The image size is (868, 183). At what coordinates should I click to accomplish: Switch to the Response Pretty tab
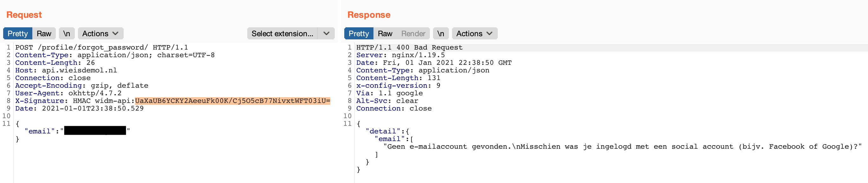[359, 33]
